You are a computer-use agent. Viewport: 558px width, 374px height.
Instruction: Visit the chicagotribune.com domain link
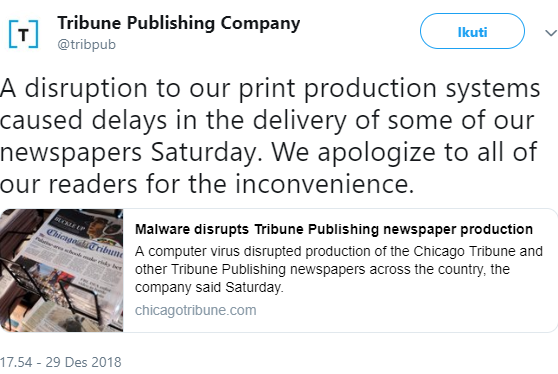[x=195, y=310]
